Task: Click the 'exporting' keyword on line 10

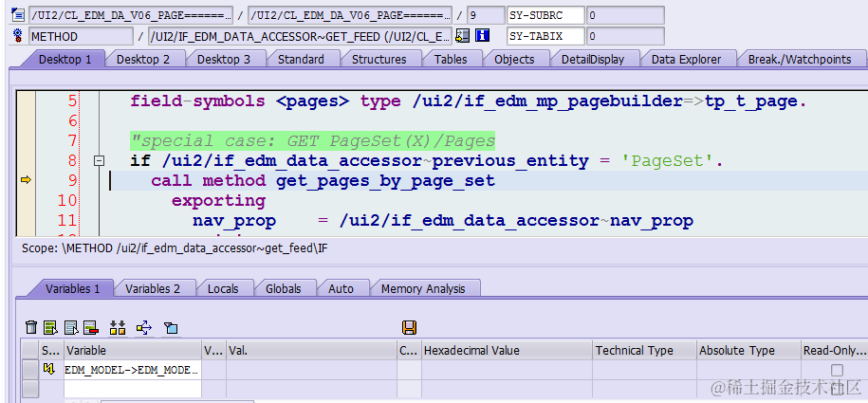Action: pyautogui.click(x=219, y=200)
